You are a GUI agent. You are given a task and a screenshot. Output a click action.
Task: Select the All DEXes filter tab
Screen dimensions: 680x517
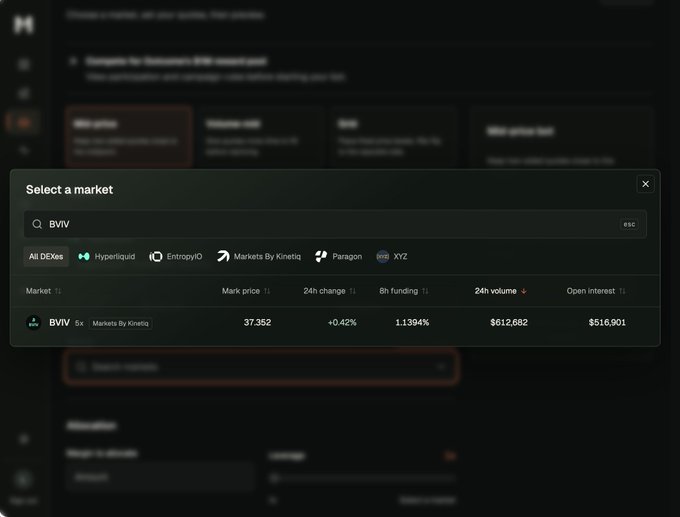[x=46, y=256]
